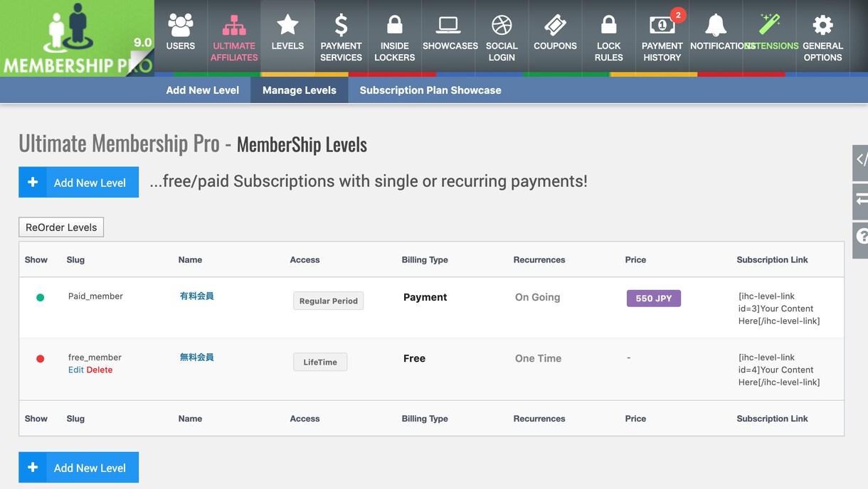
Task: Select the Levels star icon
Action: [x=287, y=26]
